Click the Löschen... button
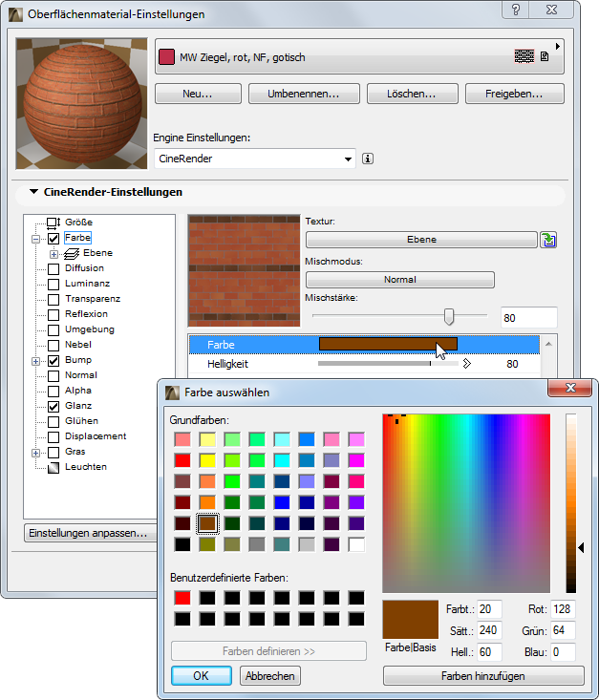Image resolution: width=599 pixels, height=700 pixels. pyautogui.click(x=413, y=94)
